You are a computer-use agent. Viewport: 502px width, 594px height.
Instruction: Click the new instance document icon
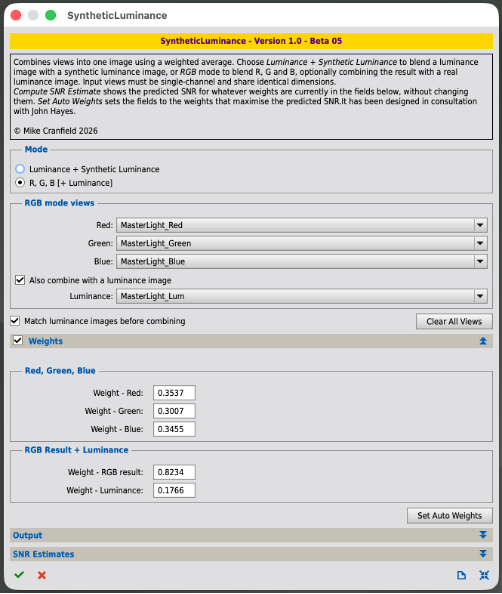461,575
